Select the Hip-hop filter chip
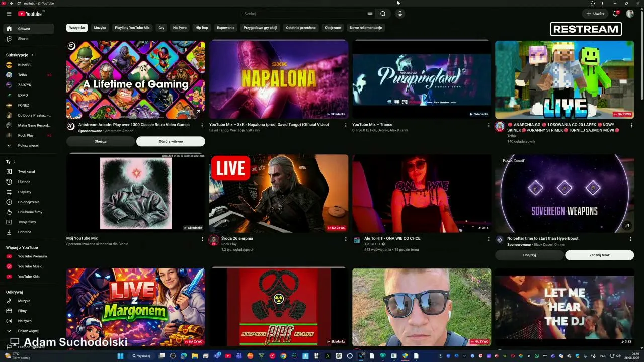The height and width of the screenshot is (362, 644). 202,28
